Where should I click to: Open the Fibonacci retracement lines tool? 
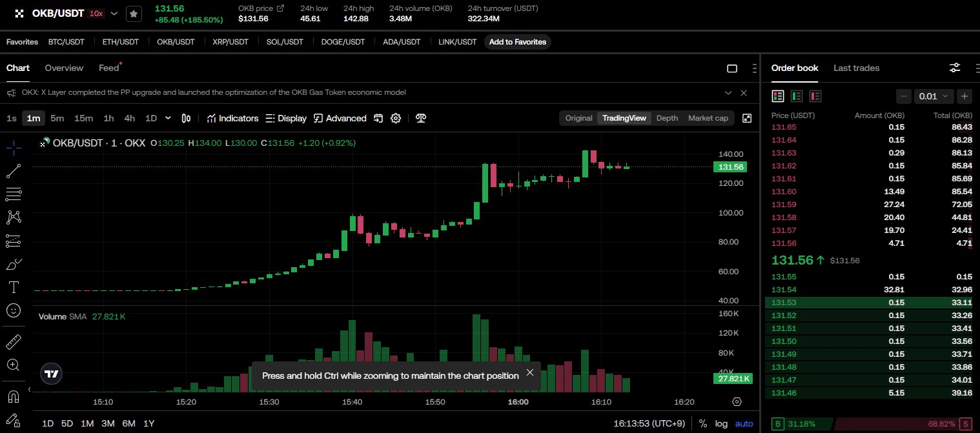(x=14, y=194)
